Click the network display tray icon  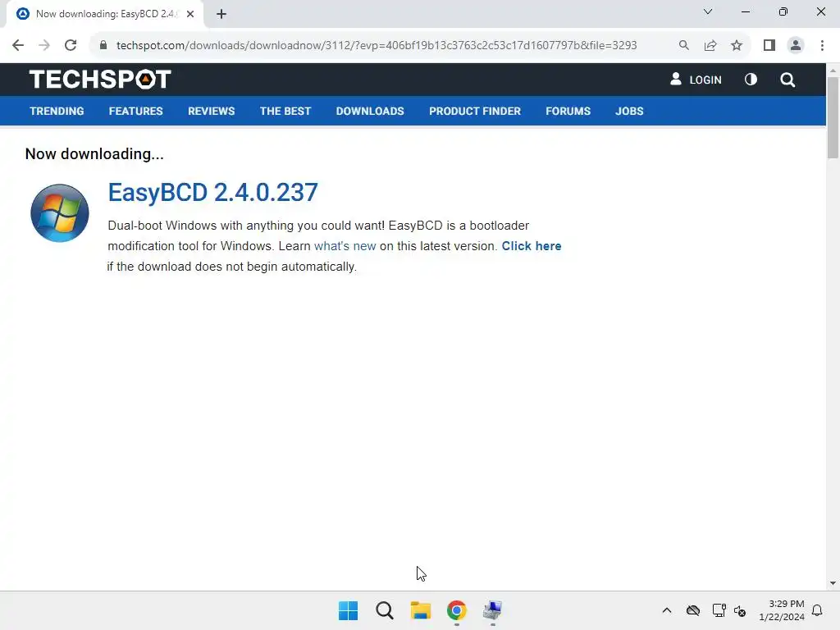coord(719,610)
